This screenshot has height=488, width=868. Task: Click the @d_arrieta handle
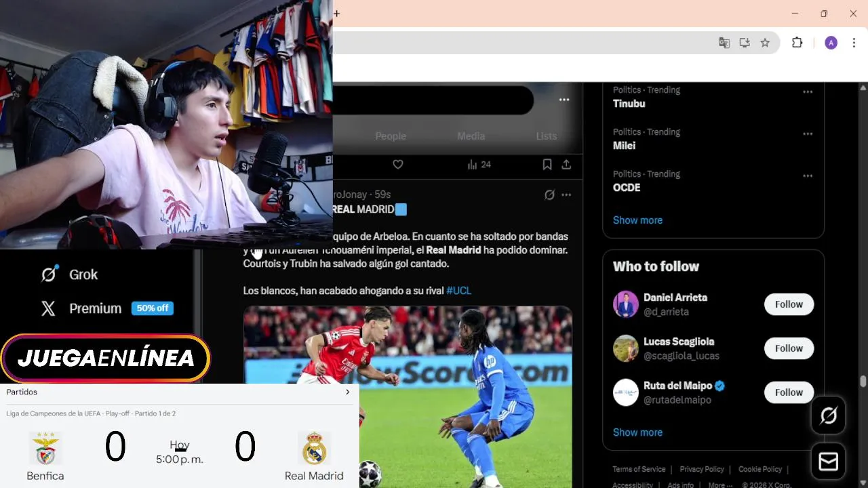[x=666, y=312]
